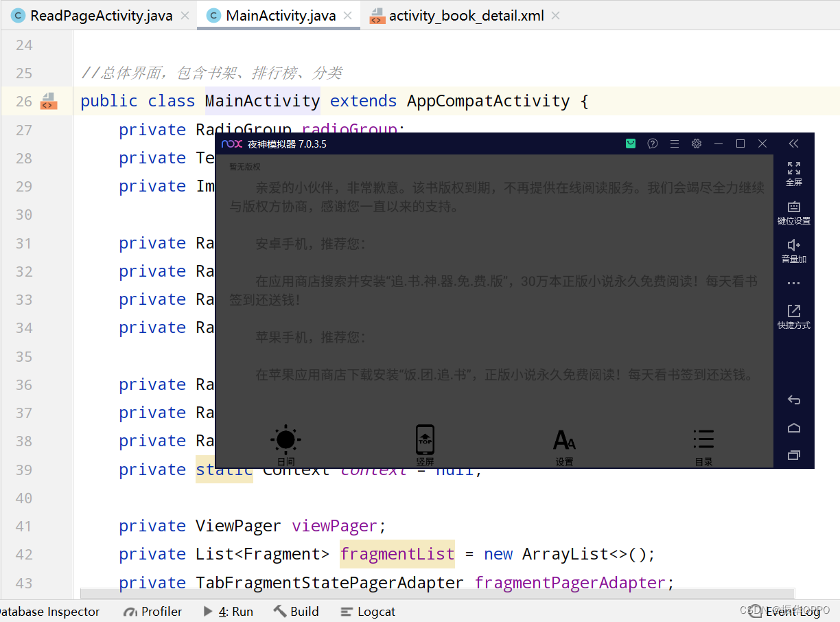Toggle 竖屏 portrait orientation icon in reader
Screen dimensions: 840x622
pos(425,445)
